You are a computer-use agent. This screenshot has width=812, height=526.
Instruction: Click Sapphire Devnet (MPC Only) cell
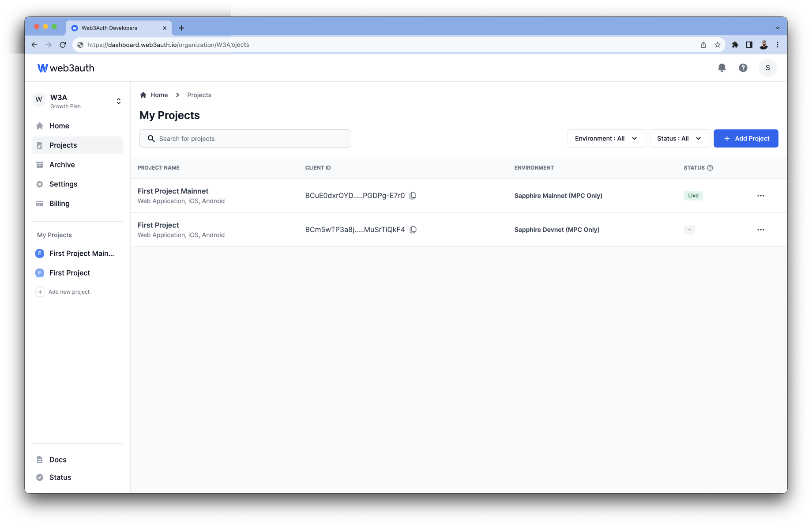click(557, 230)
